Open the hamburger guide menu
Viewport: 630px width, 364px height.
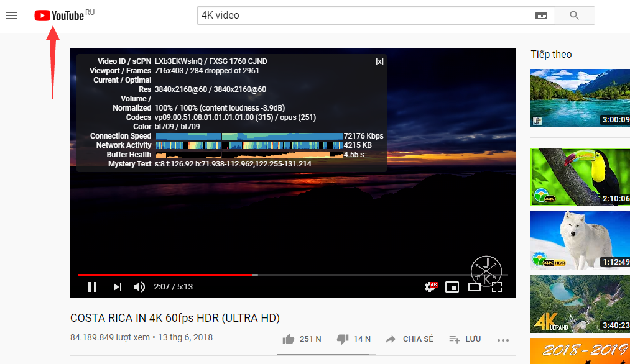coord(12,16)
